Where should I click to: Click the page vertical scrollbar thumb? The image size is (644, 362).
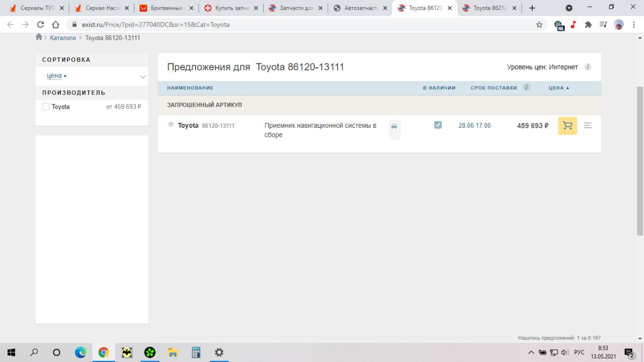[x=640, y=161]
